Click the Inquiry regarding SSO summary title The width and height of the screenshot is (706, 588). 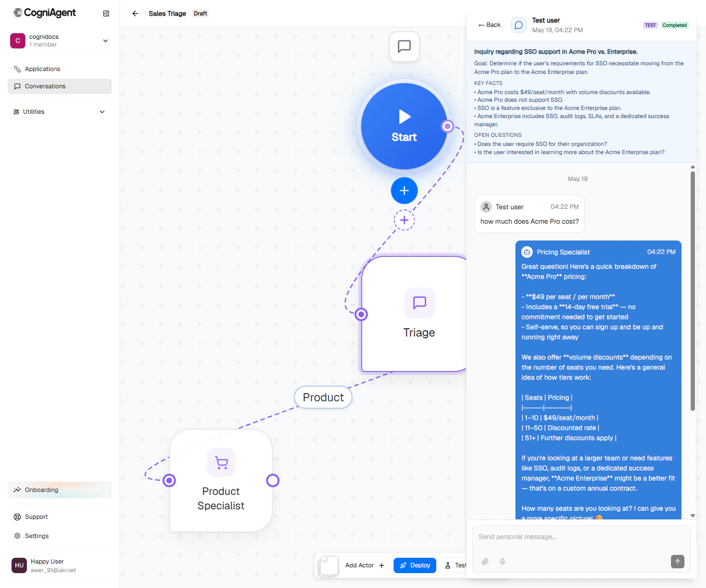(x=556, y=52)
